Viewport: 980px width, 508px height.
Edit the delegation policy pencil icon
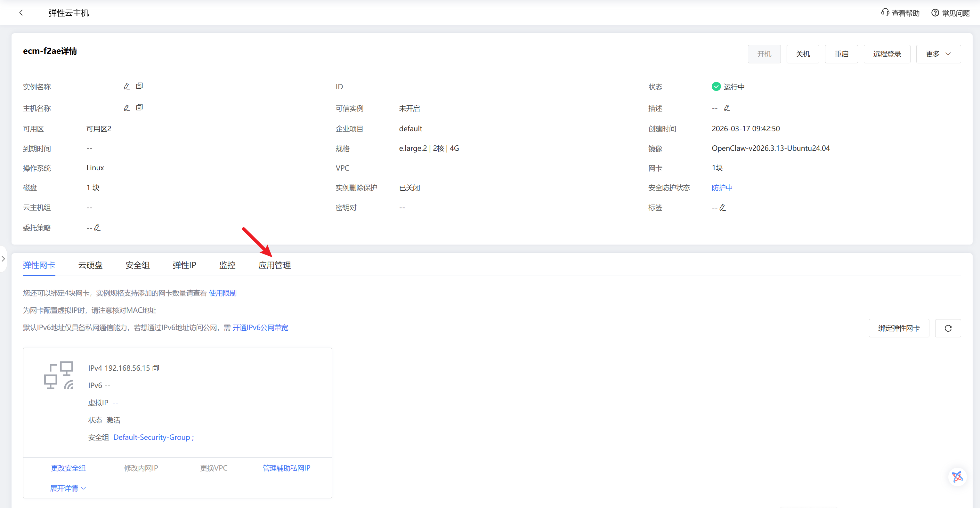[97, 227]
